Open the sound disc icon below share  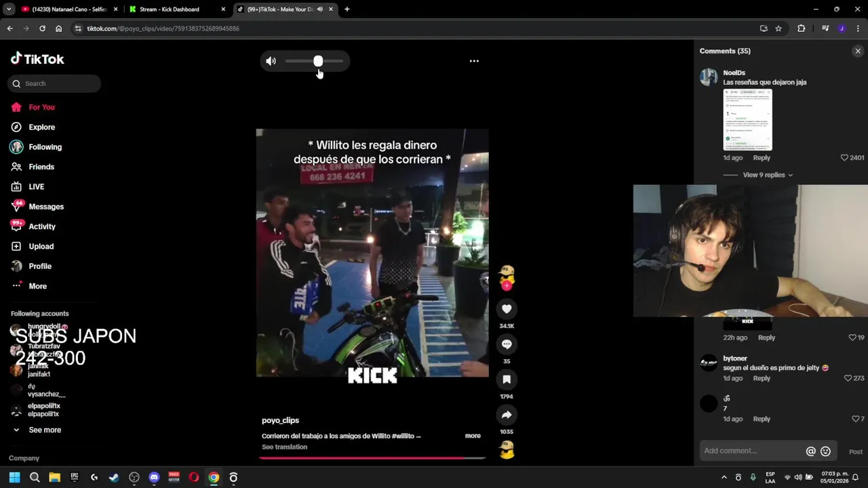(x=507, y=449)
